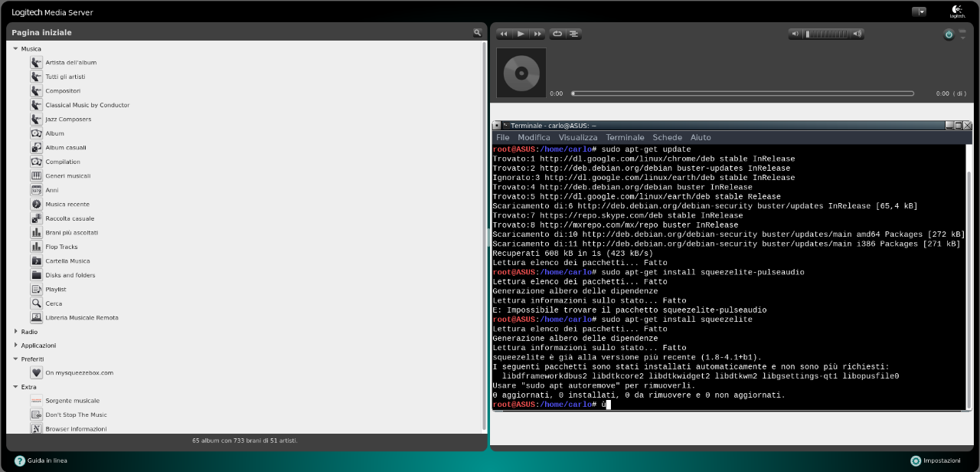The height and width of the screenshot is (472, 980).
Task: Open playlist options menu beside power button
Action: pos(962,34)
